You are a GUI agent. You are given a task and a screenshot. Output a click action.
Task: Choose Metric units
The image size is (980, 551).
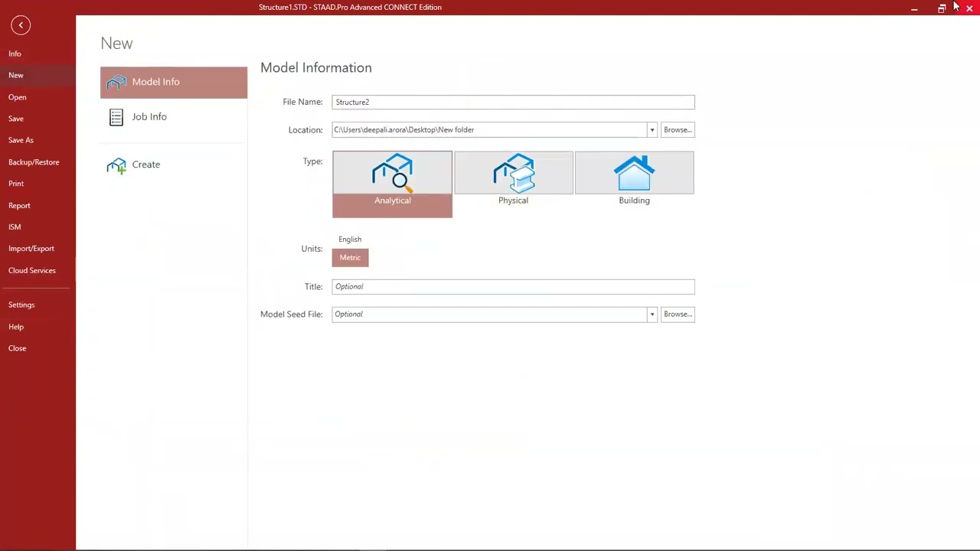click(350, 258)
